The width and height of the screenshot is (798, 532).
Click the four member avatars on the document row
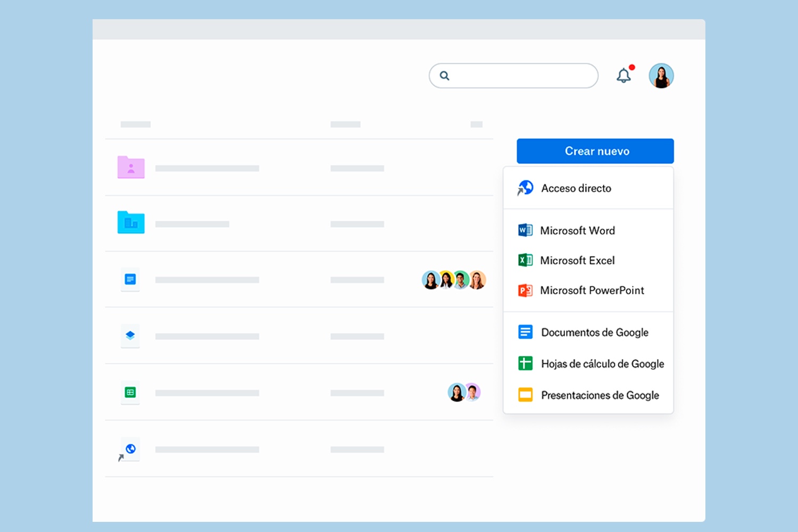454,280
